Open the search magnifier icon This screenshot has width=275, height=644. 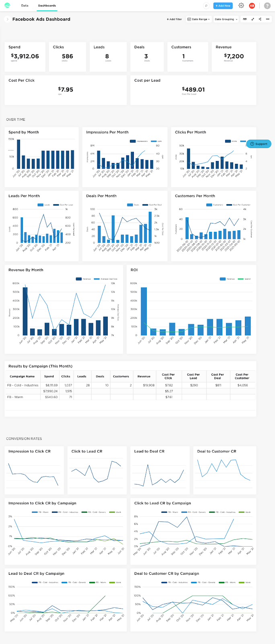206,6
